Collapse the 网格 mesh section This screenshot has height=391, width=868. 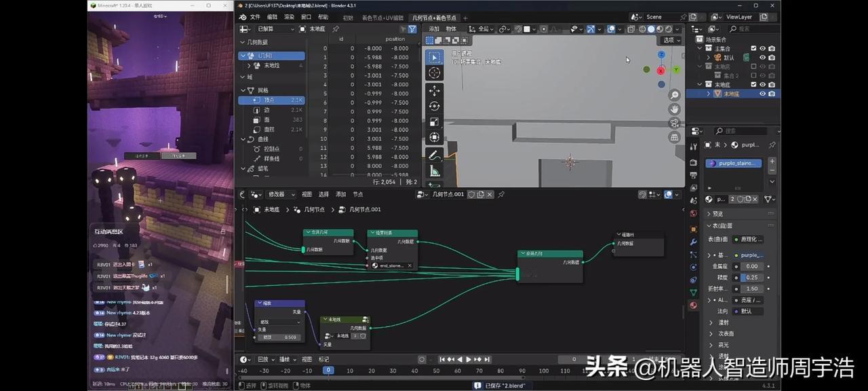[243, 90]
